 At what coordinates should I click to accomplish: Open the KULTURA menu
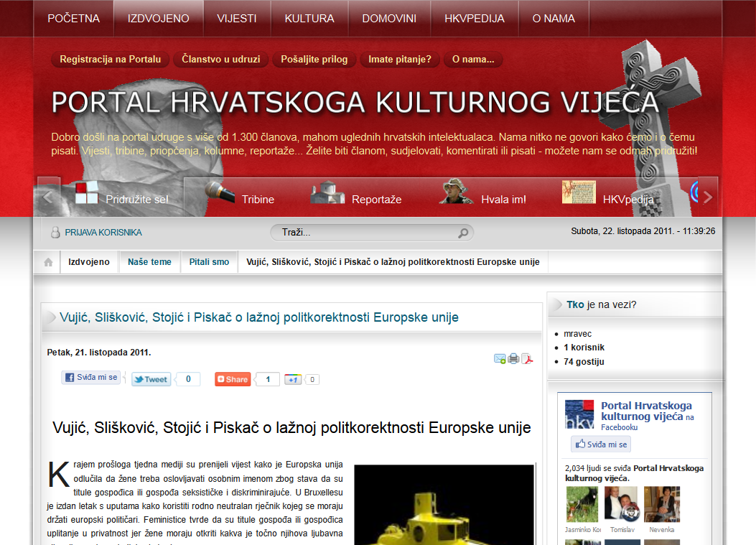coord(309,19)
